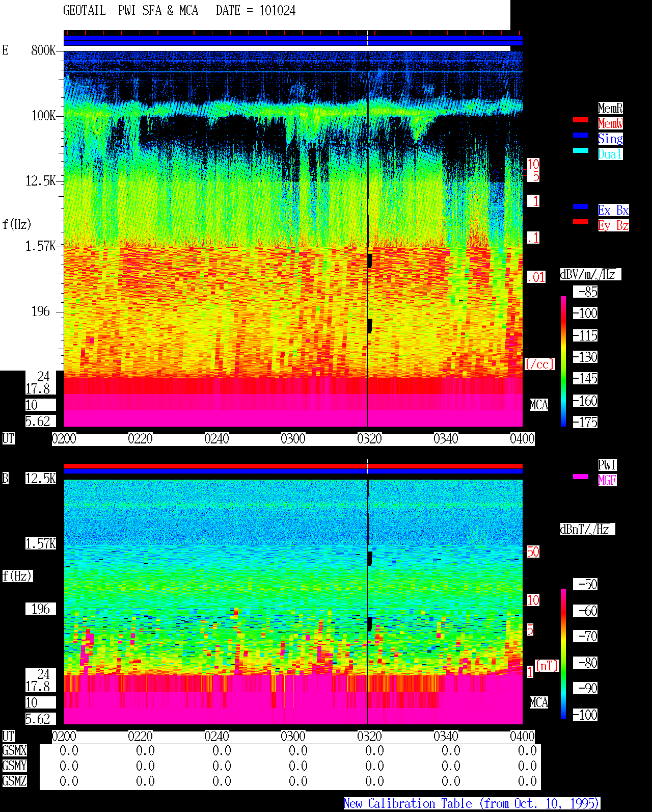Click the New Calibration Table link
Screen dimensions: 652x812
(472, 804)
